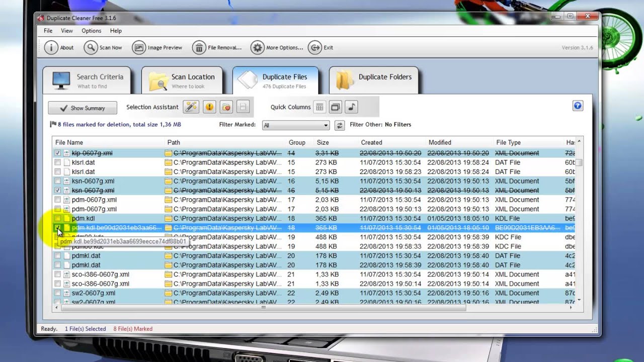
Task: Click the blue help question mark icon
Action: coord(578,106)
